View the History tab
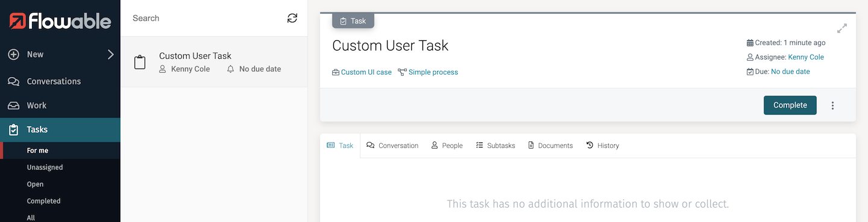 602,146
